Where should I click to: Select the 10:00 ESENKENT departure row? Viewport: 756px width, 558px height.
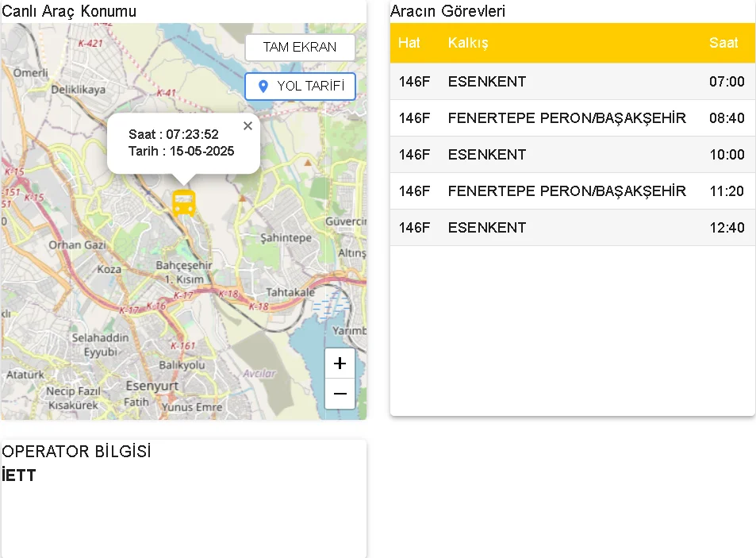571,155
